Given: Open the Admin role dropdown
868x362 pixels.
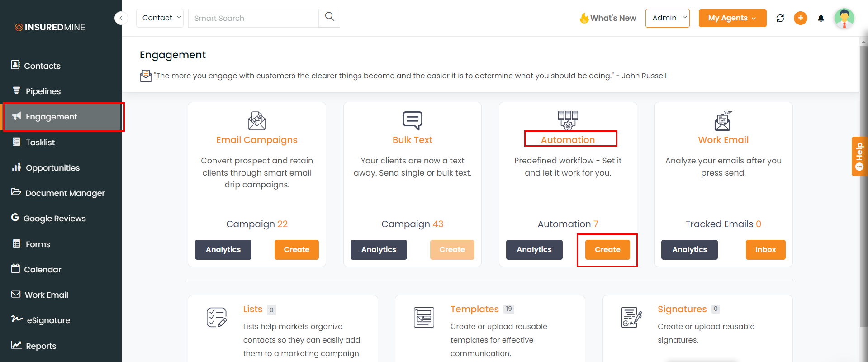Looking at the screenshot, I should 668,18.
